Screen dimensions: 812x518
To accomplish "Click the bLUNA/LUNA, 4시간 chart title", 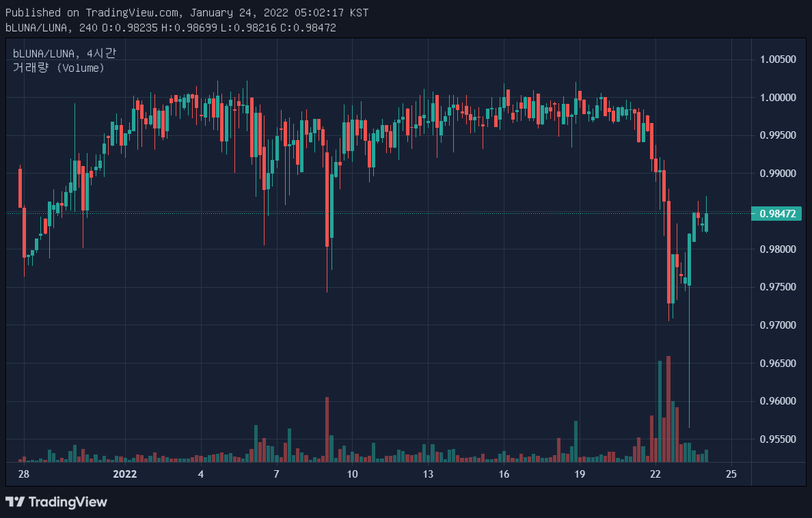I will (x=65, y=53).
